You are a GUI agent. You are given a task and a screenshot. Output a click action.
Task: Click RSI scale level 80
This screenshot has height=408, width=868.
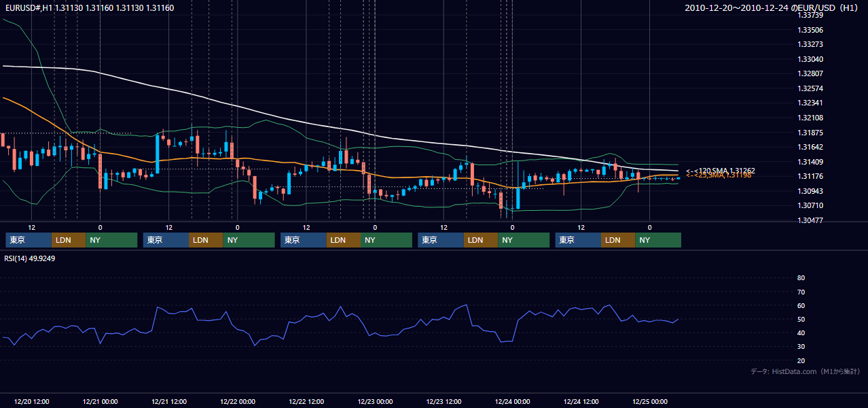pos(801,278)
